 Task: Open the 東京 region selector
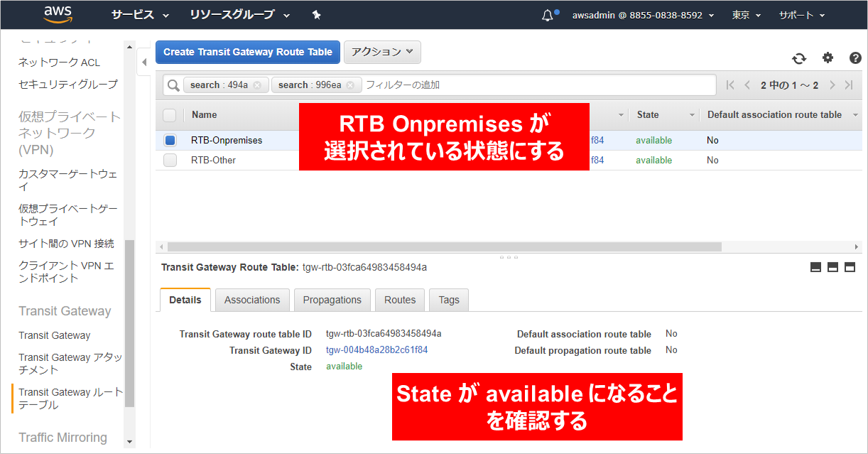click(x=746, y=15)
